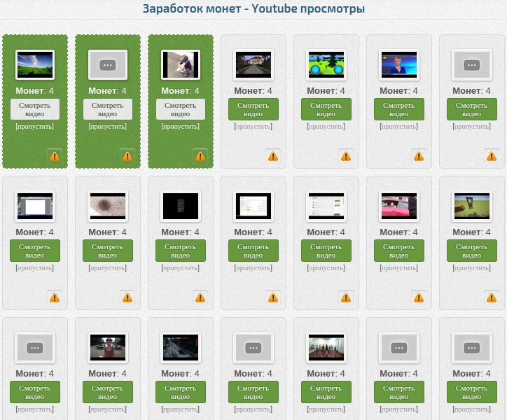The height and width of the screenshot is (420, 507).
Task: Open the child-on-pavement thumbnail
Action: point(181,64)
